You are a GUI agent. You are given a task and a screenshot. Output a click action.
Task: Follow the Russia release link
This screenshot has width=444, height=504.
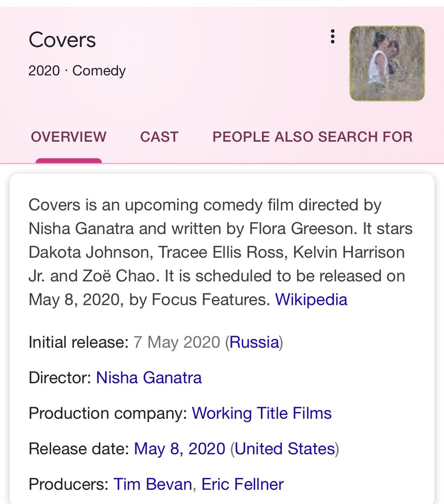pyautogui.click(x=255, y=342)
